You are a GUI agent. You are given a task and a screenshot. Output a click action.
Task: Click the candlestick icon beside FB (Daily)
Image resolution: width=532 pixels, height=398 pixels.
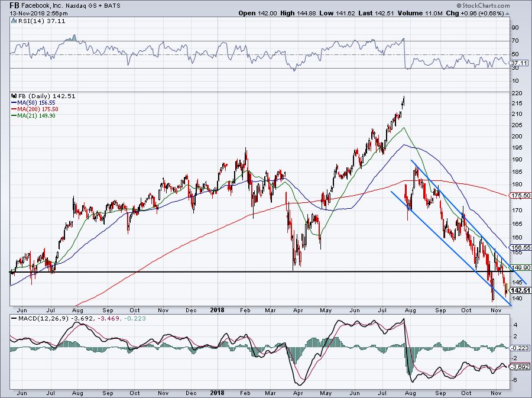(14, 96)
